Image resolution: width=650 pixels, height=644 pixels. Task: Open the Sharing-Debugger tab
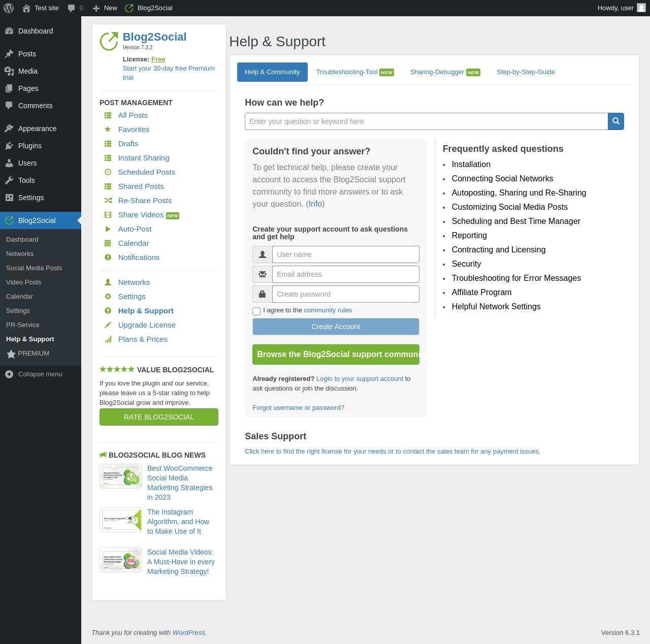(x=445, y=72)
